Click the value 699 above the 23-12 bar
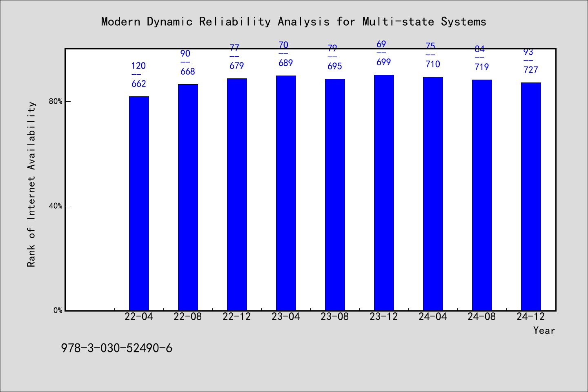The height and width of the screenshot is (392, 588). point(384,62)
